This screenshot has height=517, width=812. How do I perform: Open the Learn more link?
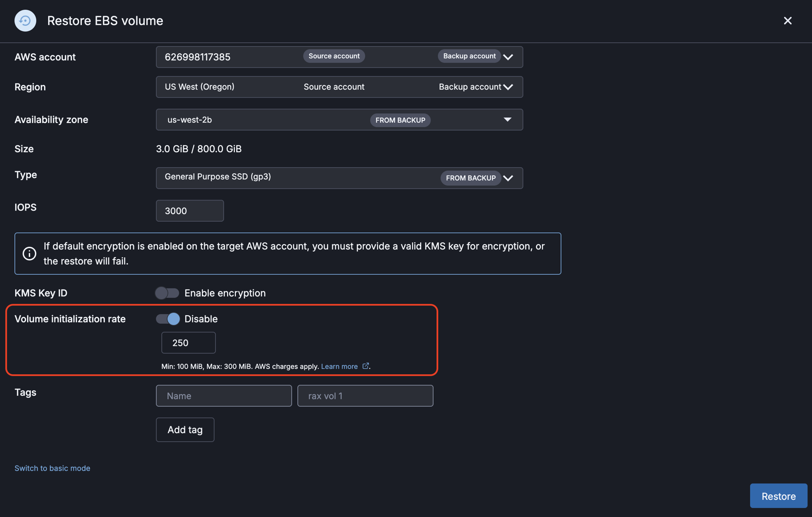(339, 366)
